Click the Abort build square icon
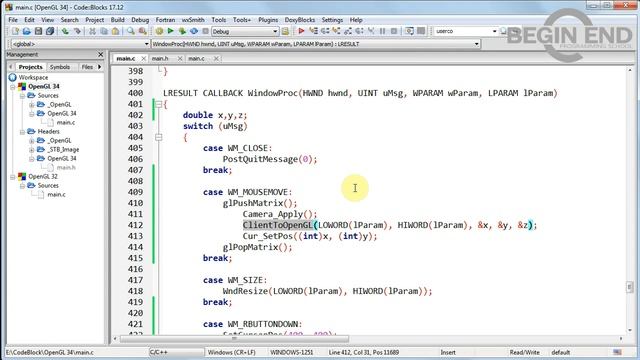This screenshot has width=640, height=360. [205, 31]
